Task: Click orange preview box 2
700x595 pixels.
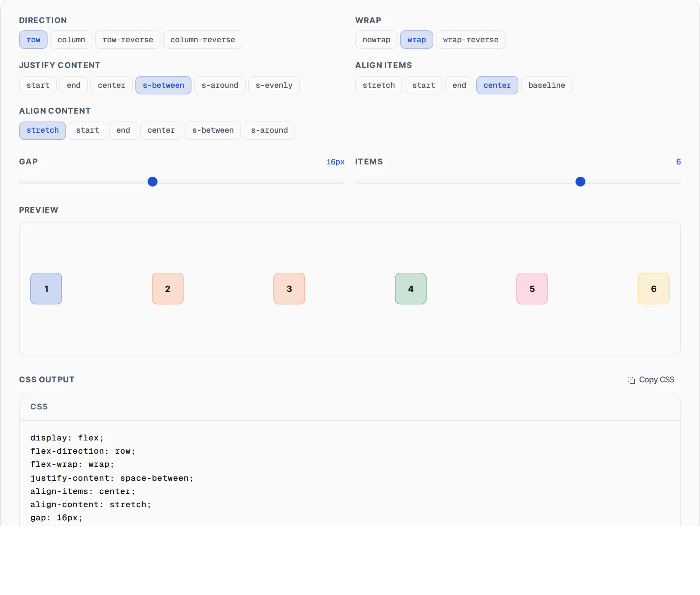Action: (168, 289)
